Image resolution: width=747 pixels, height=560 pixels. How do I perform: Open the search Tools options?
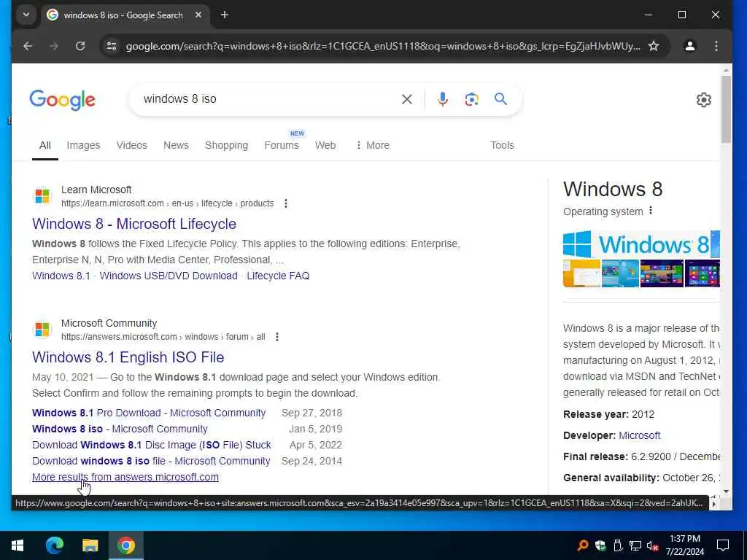[502, 145]
